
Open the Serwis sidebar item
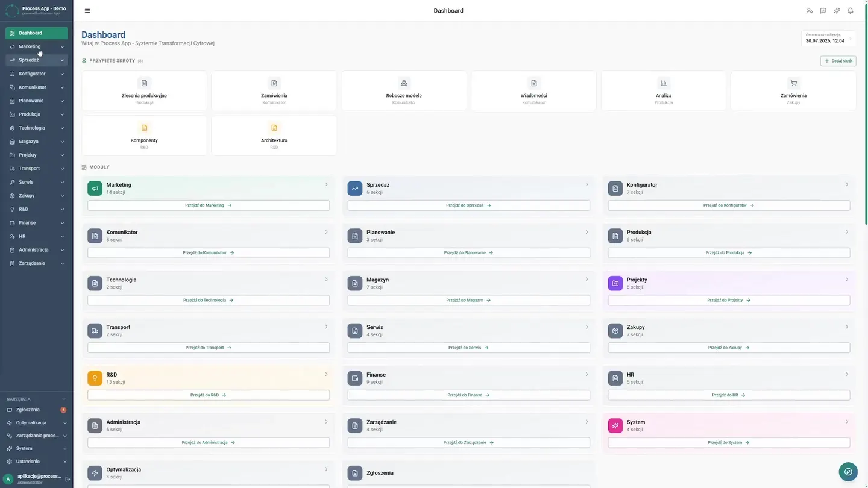coord(37,182)
